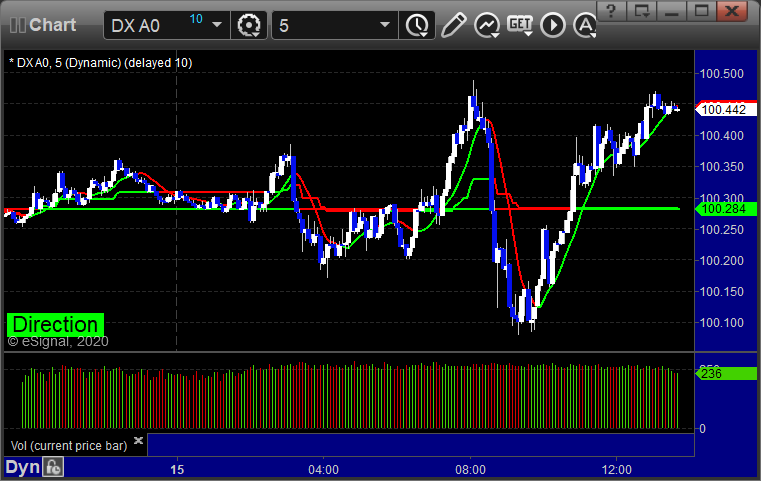Viewport: 761px width, 481px height.
Task: Remove the Vol study with its x
Action: pyautogui.click(x=138, y=441)
